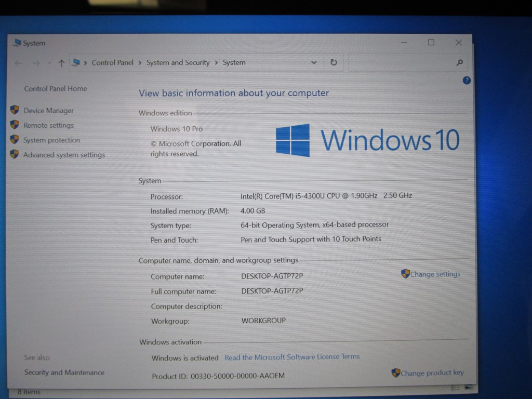Select the processor value Intel Core i5-4300U
Viewport: 532px width, 399px height.
[326, 196]
